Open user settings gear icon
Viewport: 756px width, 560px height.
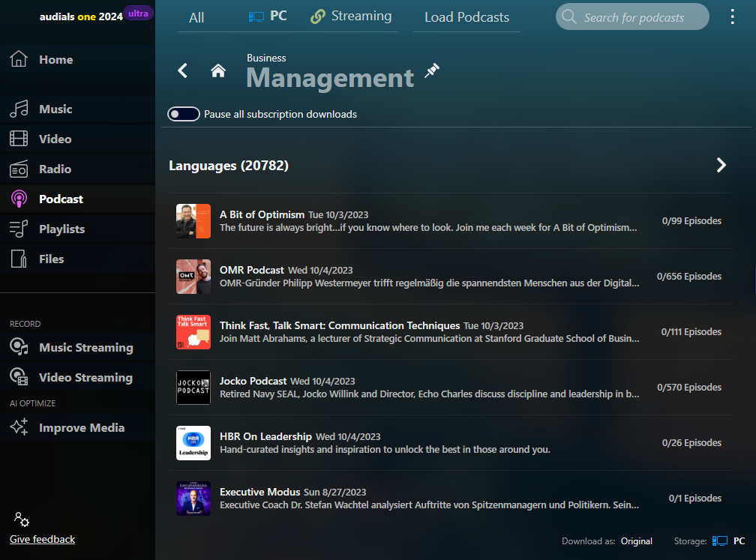point(21,520)
